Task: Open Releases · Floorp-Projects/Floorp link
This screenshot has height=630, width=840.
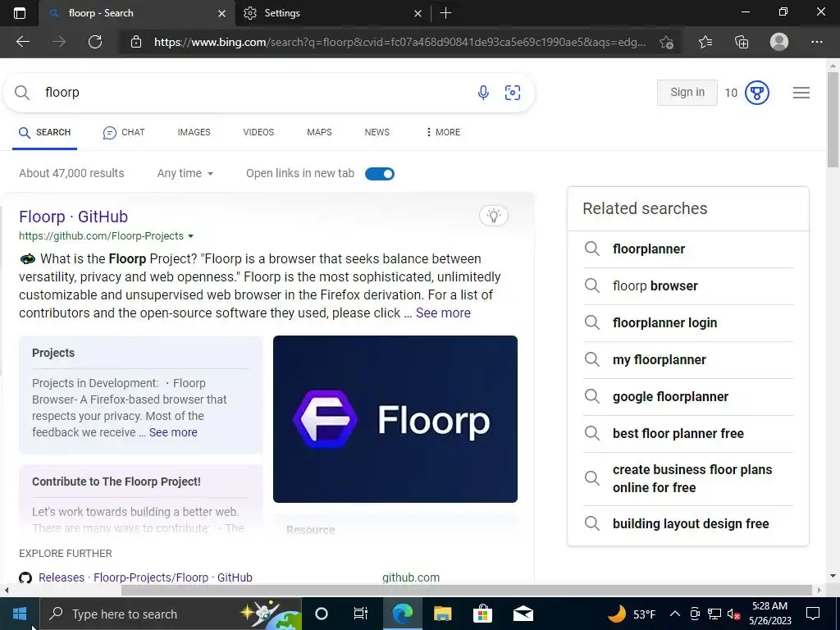Action: 145,577
